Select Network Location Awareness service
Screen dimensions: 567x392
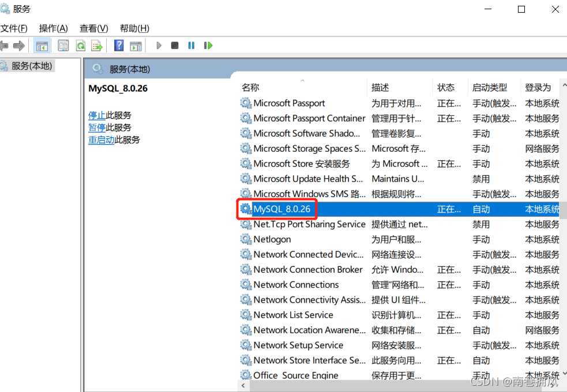coord(399,330)
